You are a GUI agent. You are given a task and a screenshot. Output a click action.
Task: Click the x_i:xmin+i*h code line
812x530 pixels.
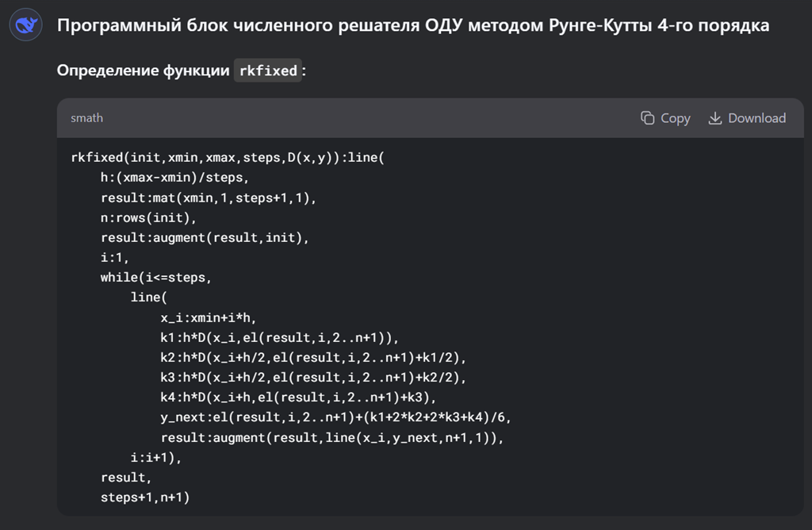click(209, 317)
